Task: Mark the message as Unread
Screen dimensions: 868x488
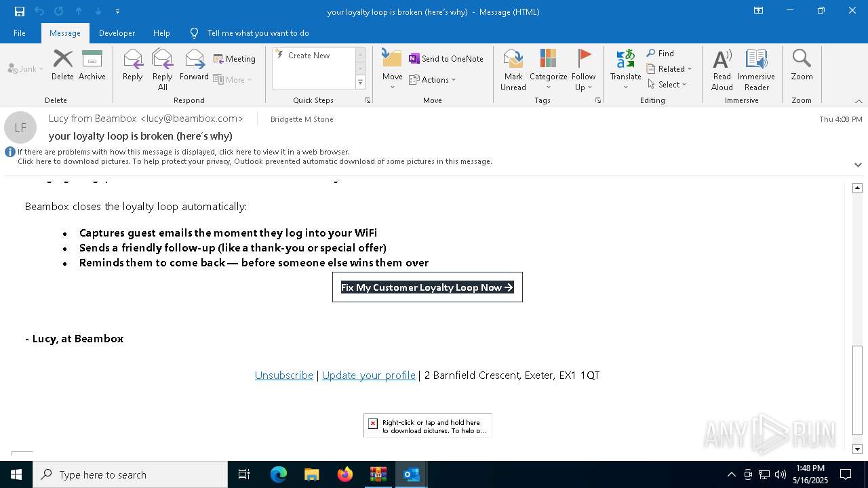Action: tap(513, 70)
